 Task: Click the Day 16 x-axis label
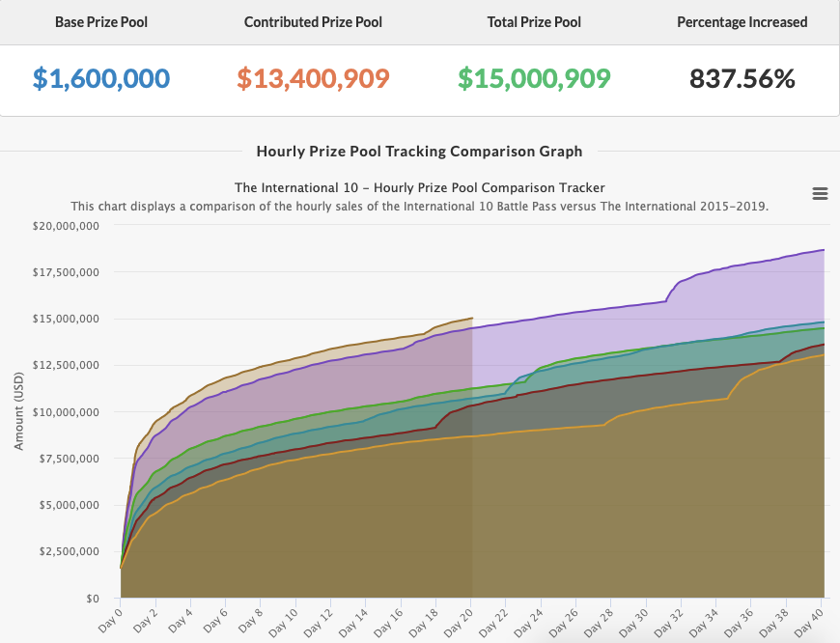388,622
